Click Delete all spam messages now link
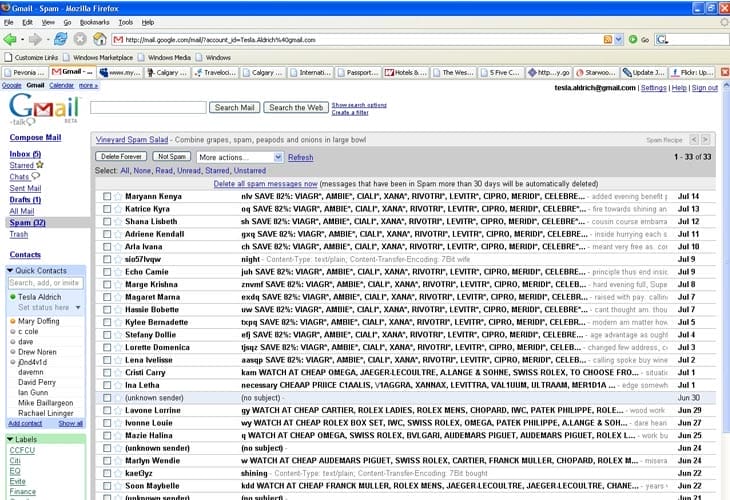Screen dimensions: 730x500 pos(265,184)
